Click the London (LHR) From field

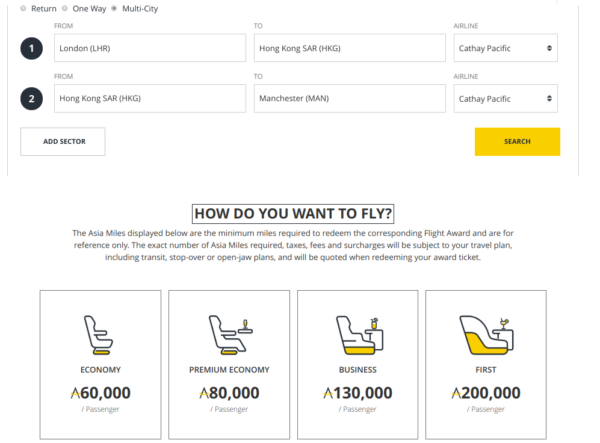coord(149,48)
